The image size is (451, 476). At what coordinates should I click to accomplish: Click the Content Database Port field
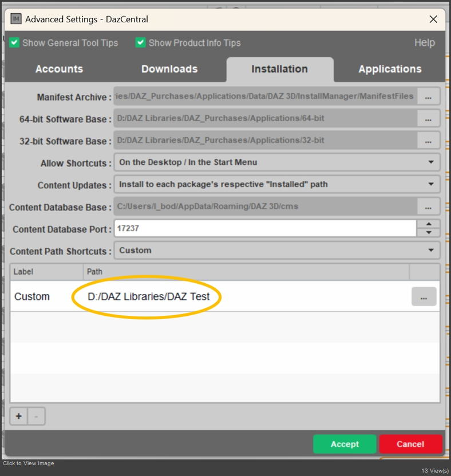pos(265,228)
